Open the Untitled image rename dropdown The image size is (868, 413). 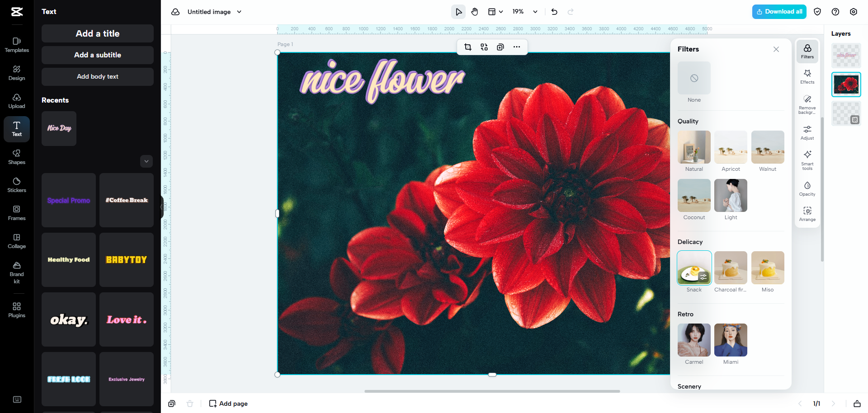coord(240,12)
